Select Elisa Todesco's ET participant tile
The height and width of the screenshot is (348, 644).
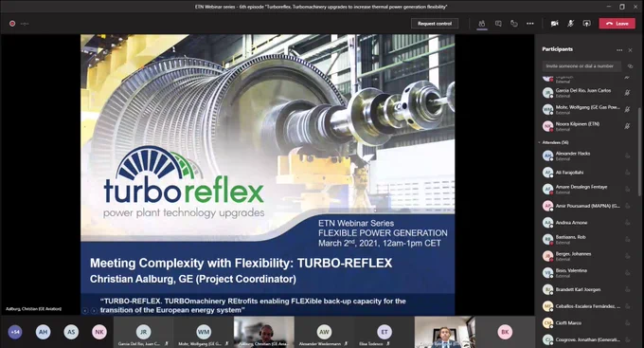click(385, 332)
